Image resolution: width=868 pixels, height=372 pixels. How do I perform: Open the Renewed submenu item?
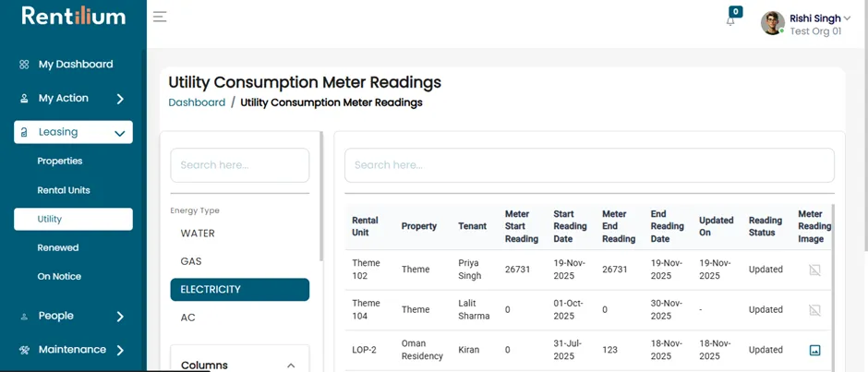(x=58, y=247)
